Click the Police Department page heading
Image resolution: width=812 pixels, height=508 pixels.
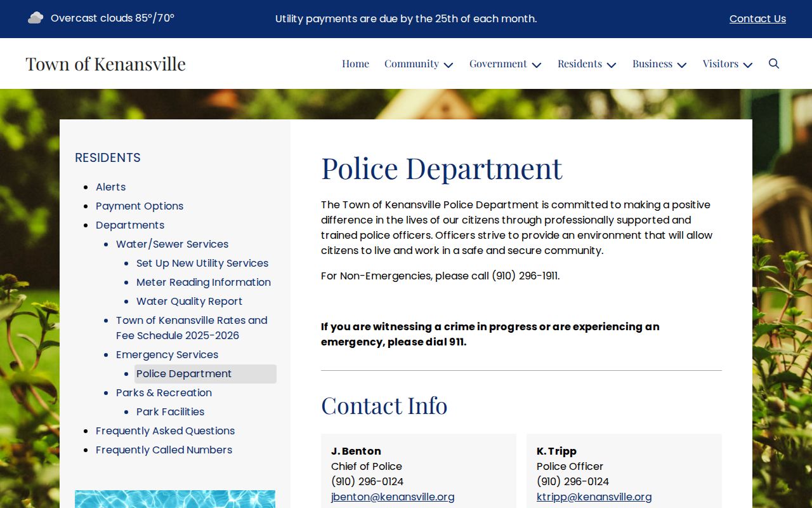(442, 168)
